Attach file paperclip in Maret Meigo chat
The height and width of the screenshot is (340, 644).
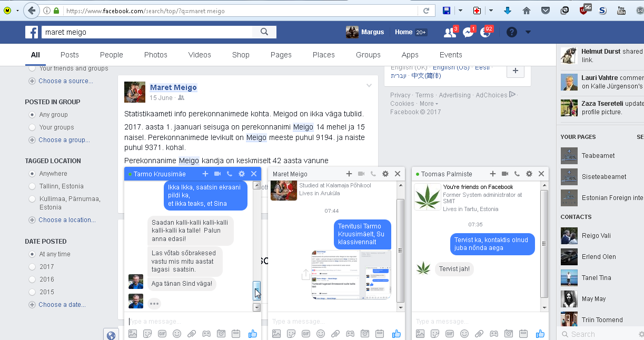point(335,334)
